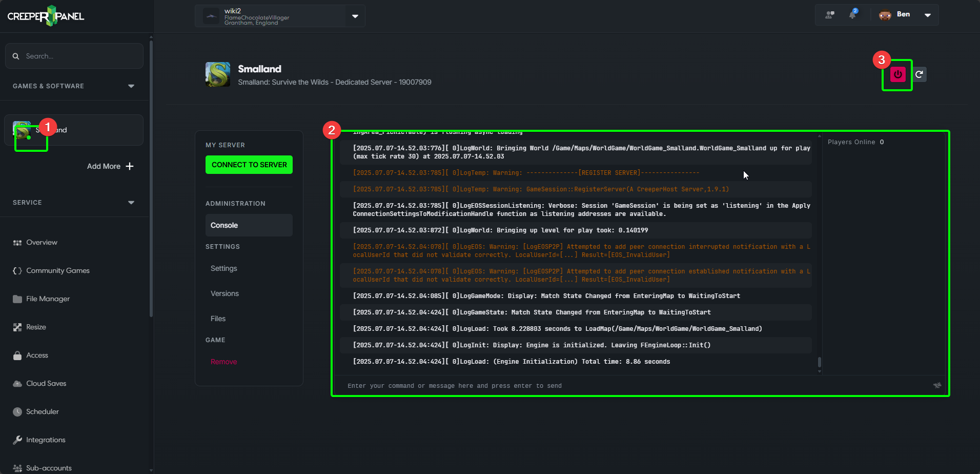Click the Ben user avatar
Viewport: 980px width, 474px height.
click(885, 15)
